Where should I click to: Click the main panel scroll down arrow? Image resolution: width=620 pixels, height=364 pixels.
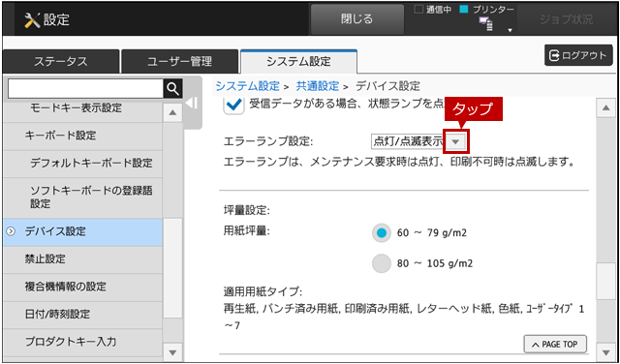click(605, 351)
